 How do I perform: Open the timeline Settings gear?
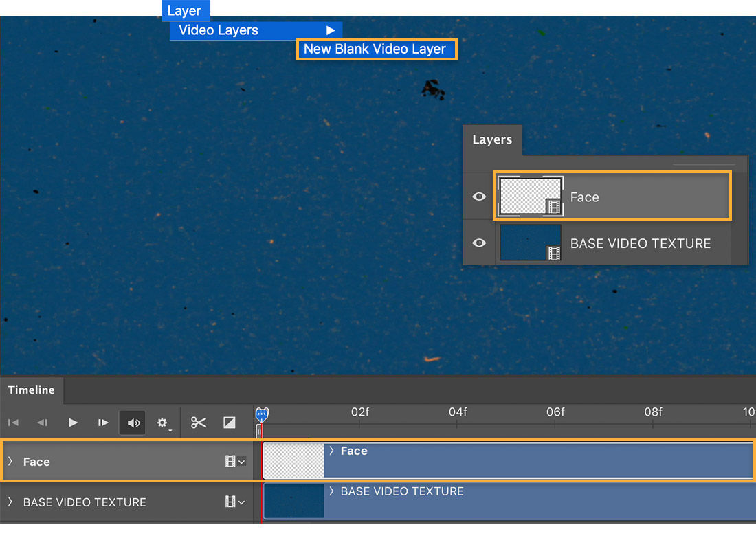click(x=163, y=423)
